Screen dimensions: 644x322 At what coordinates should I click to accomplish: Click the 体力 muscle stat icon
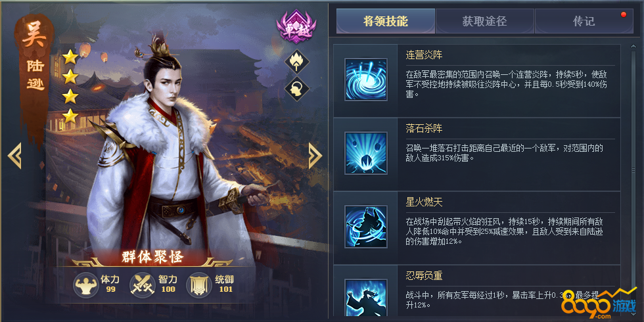pos(86,285)
